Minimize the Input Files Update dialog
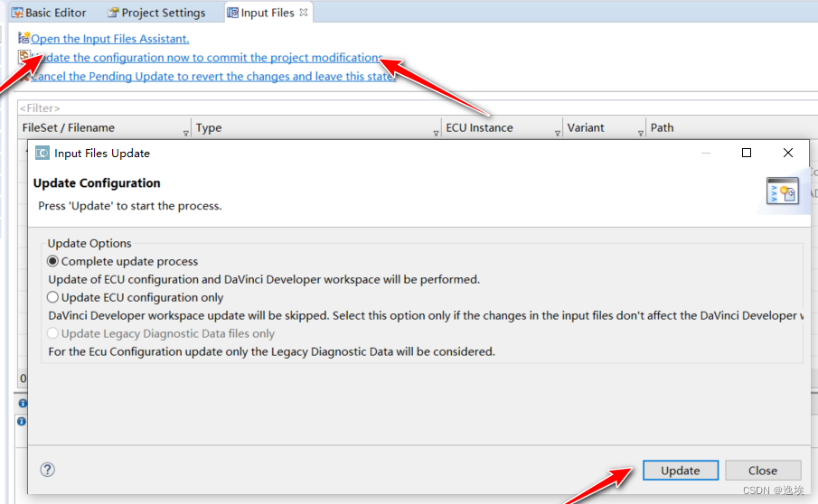 point(706,153)
